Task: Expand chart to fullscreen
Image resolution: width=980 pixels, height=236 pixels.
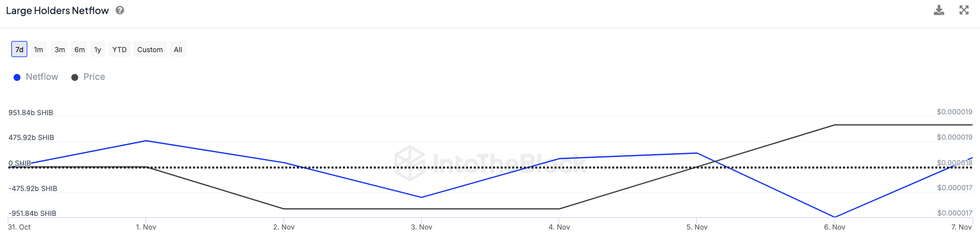Action: click(x=964, y=10)
